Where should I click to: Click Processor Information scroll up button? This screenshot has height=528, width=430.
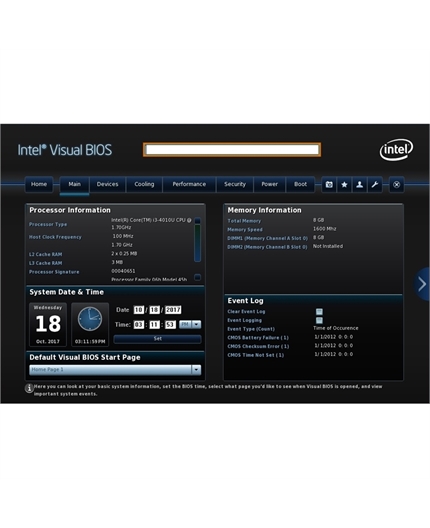click(x=198, y=221)
